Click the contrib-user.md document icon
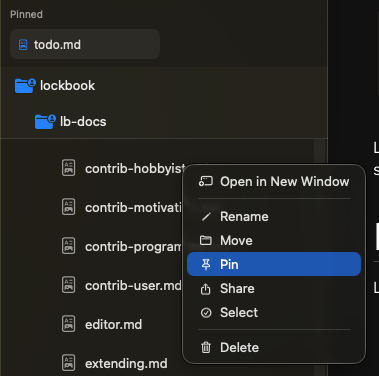This screenshot has width=379, height=376. coord(68,285)
